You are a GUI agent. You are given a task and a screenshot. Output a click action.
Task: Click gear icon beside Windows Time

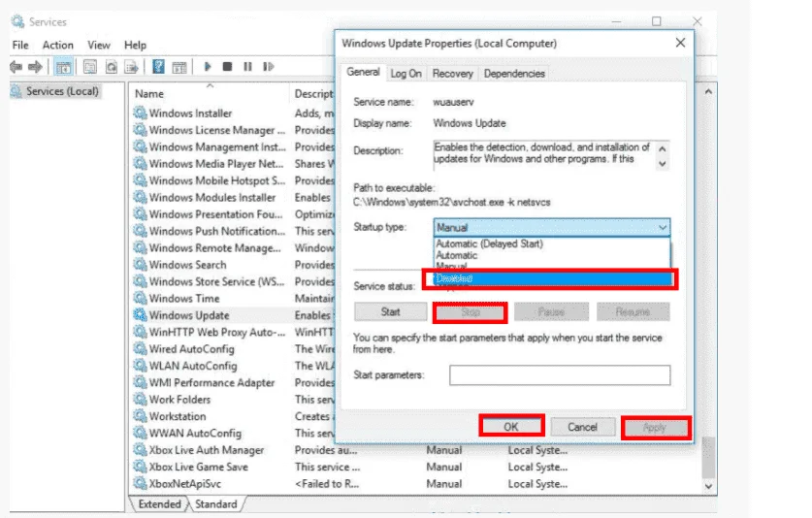coord(140,298)
